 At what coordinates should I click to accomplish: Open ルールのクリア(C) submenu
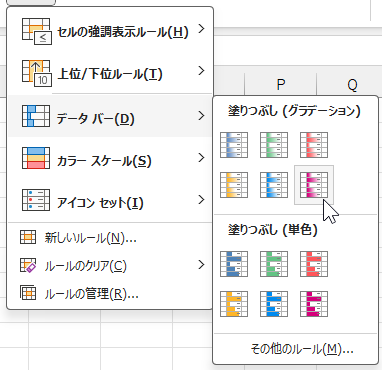tap(110, 266)
